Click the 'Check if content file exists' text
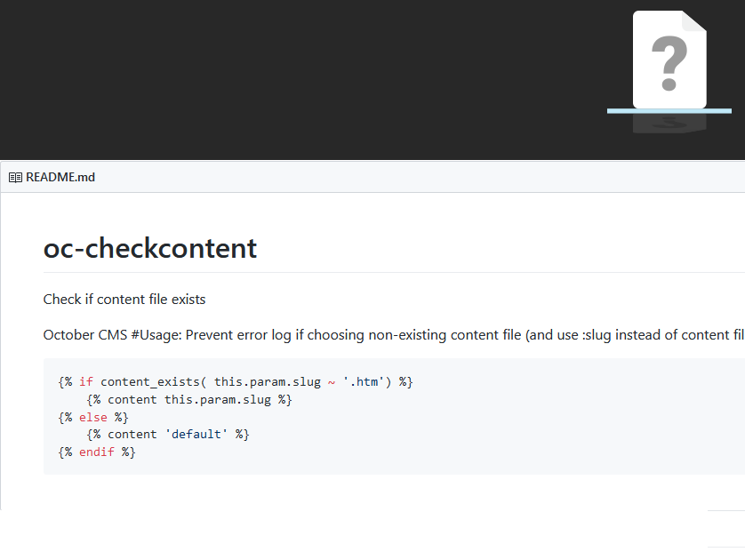 124,300
